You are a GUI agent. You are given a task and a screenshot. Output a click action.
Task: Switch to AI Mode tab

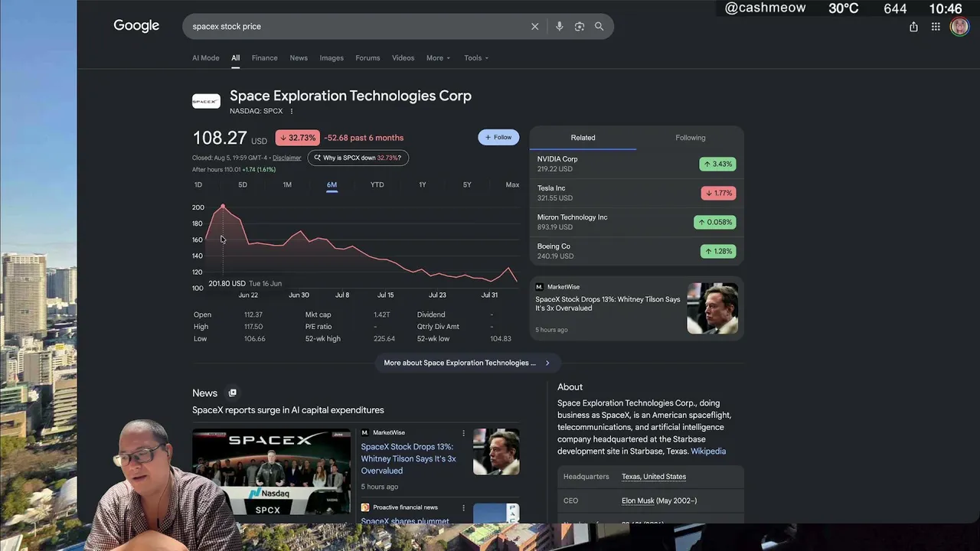[206, 58]
